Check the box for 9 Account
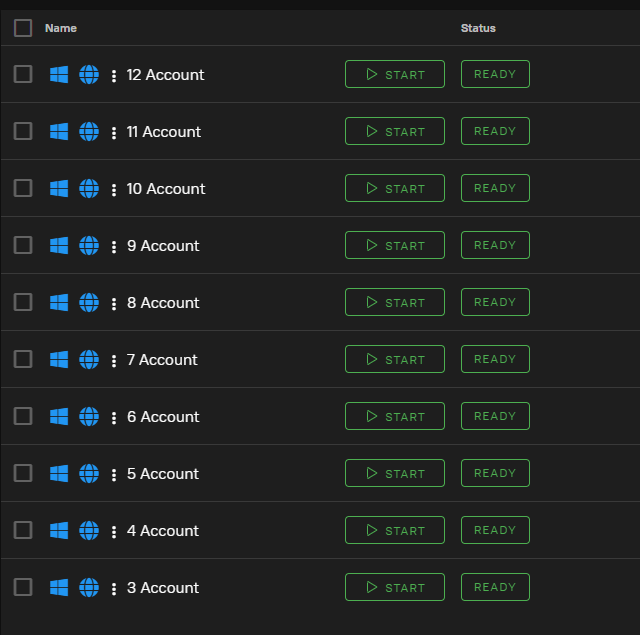 click(x=23, y=245)
